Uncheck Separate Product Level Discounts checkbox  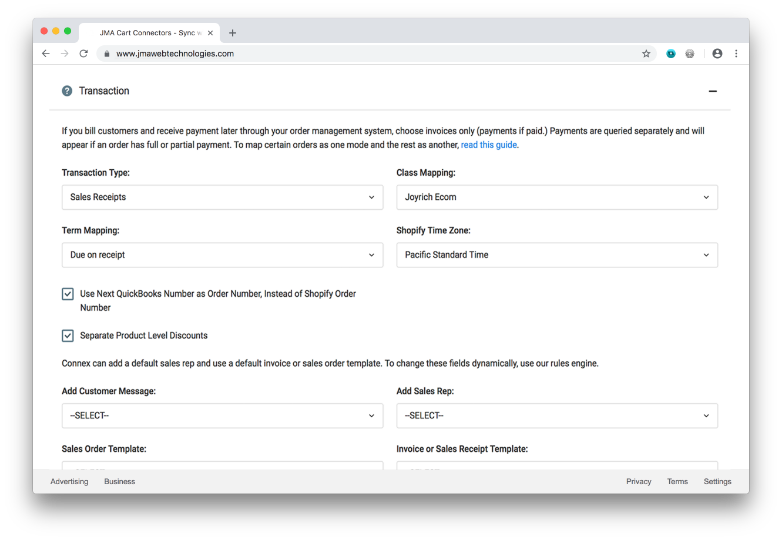point(68,336)
